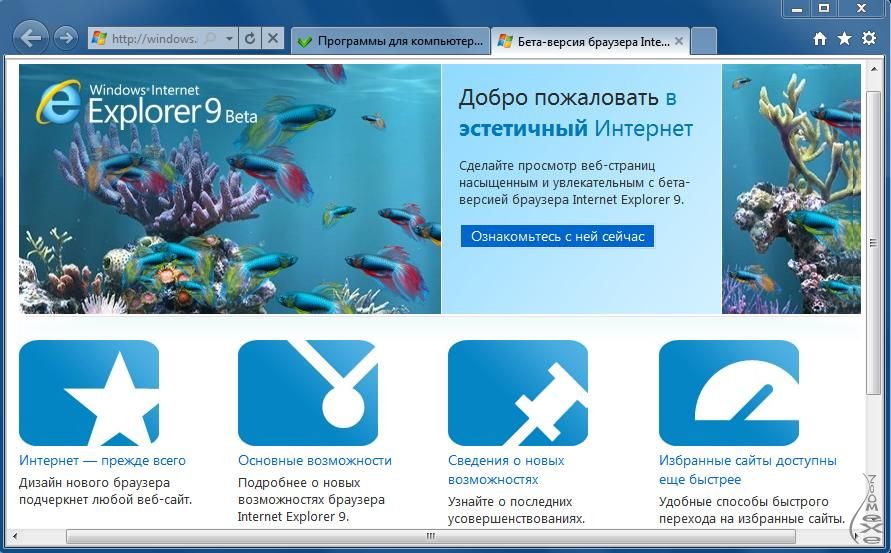This screenshot has width=891, height=553.
Task: Click the medal tile icon for Основные возможности
Action: coord(308,393)
